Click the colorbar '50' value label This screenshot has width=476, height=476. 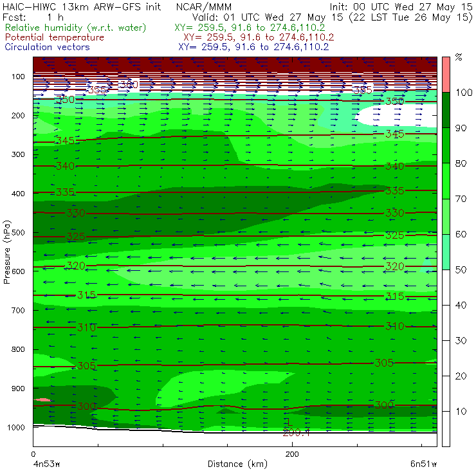tap(461, 270)
